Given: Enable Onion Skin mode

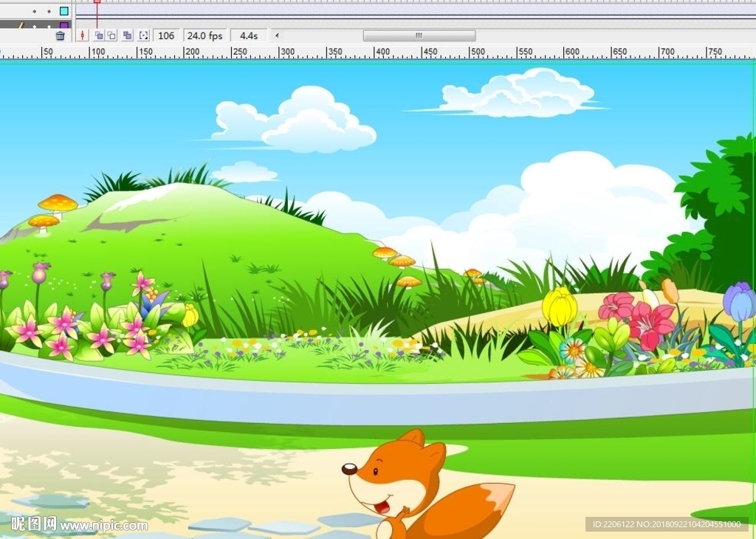Looking at the screenshot, I should pyautogui.click(x=99, y=35).
